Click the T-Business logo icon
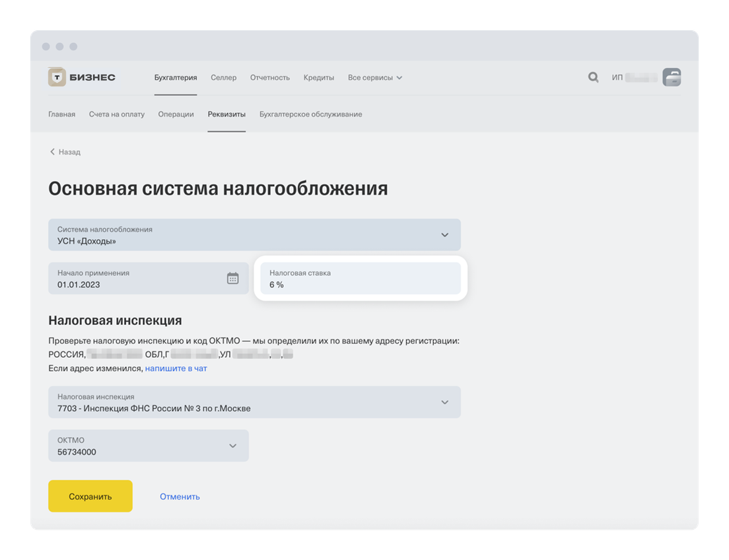Screen dimensions: 729x560 tap(57, 77)
